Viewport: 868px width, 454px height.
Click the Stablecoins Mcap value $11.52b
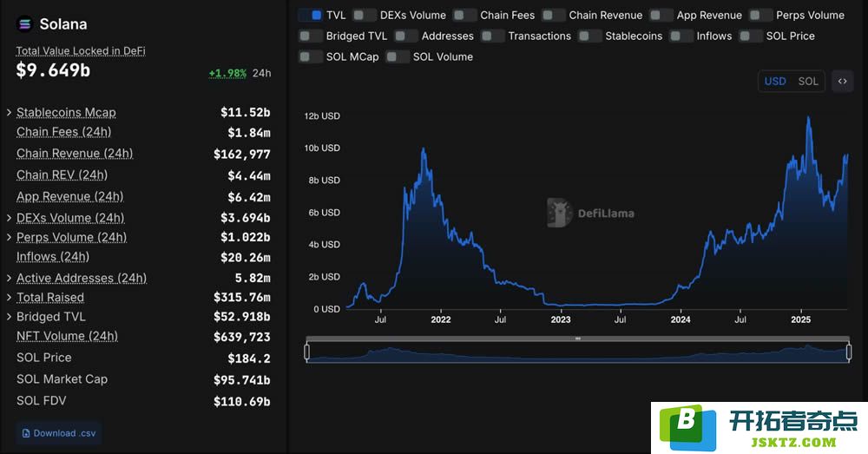246,112
